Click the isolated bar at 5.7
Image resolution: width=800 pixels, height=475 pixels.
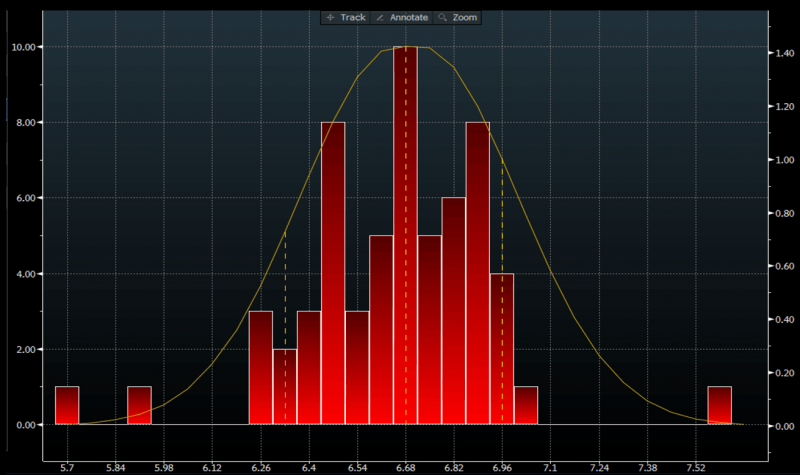[x=67, y=405]
